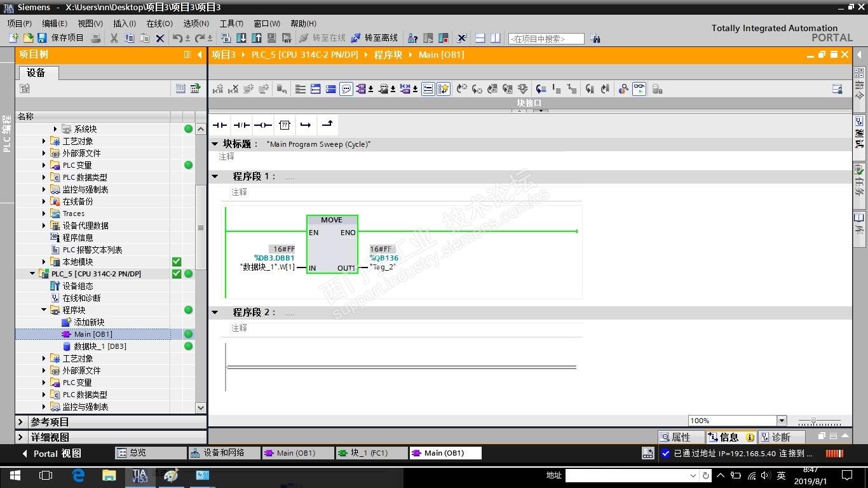868x488 pixels.
Task: Collapse 程序段 1 network
Action: [215, 176]
